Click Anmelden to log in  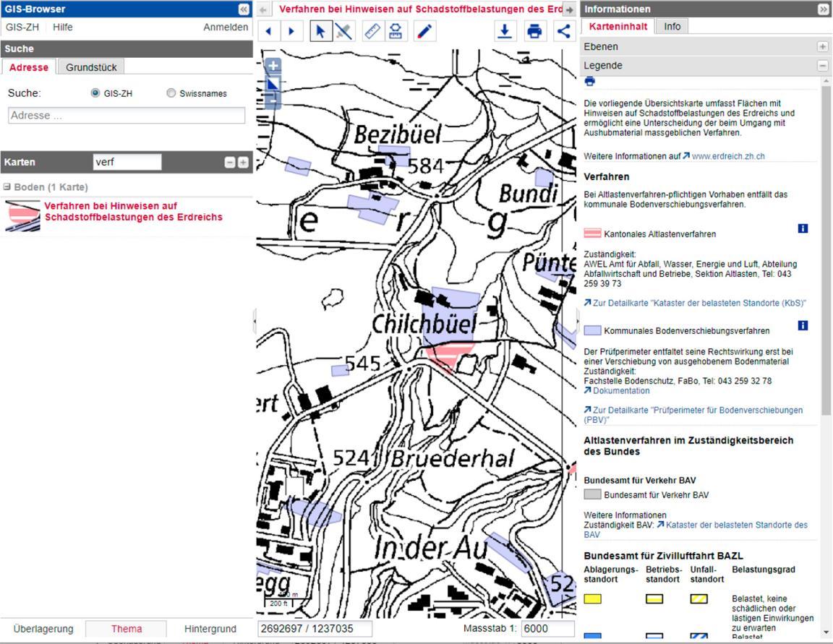[x=226, y=27]
